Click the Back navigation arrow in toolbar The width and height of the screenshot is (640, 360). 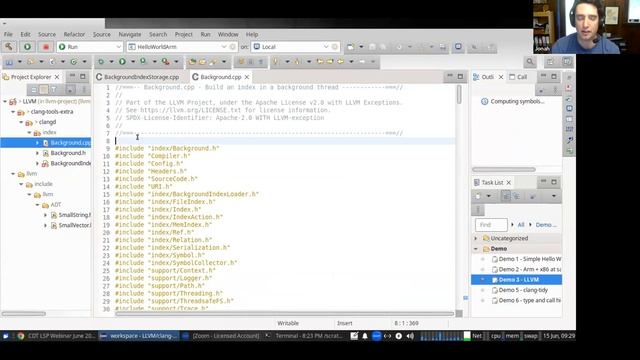click(340, 62)
